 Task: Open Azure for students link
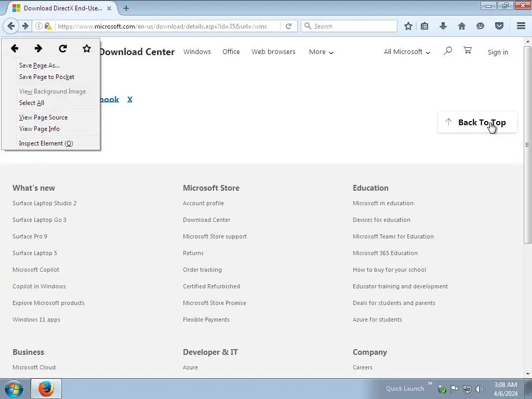pyautogui.click(x=377, y=320)
